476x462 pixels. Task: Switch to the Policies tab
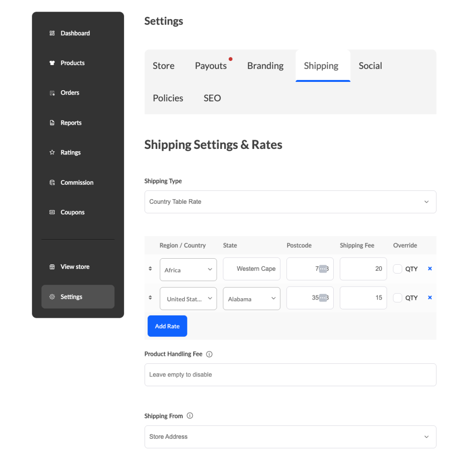click(168, 98)
